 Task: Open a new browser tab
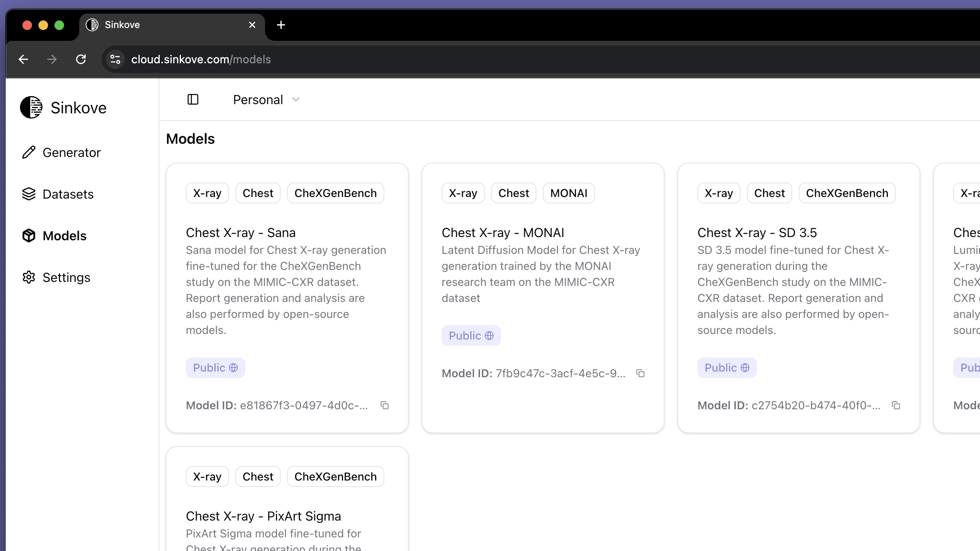pos(281,25)
